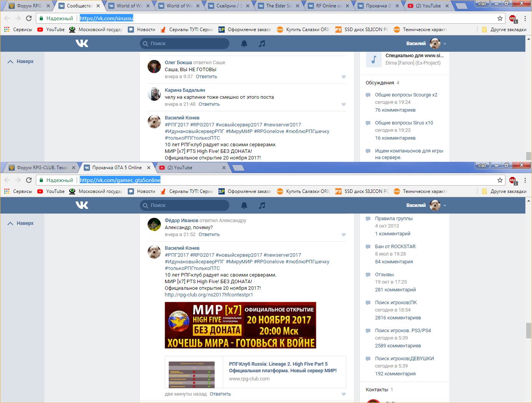Click the VK logo in the bottom GTA window
Viewport: 532px width, 403px height.
point(82,205)
